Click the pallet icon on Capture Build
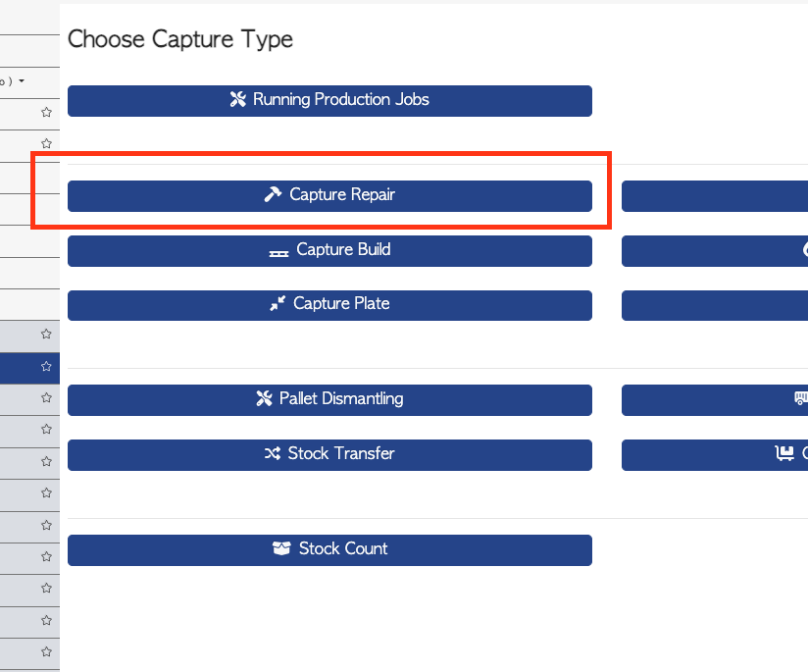The width and height of the screenshot is (808, 672). click(x=278, y=253)
